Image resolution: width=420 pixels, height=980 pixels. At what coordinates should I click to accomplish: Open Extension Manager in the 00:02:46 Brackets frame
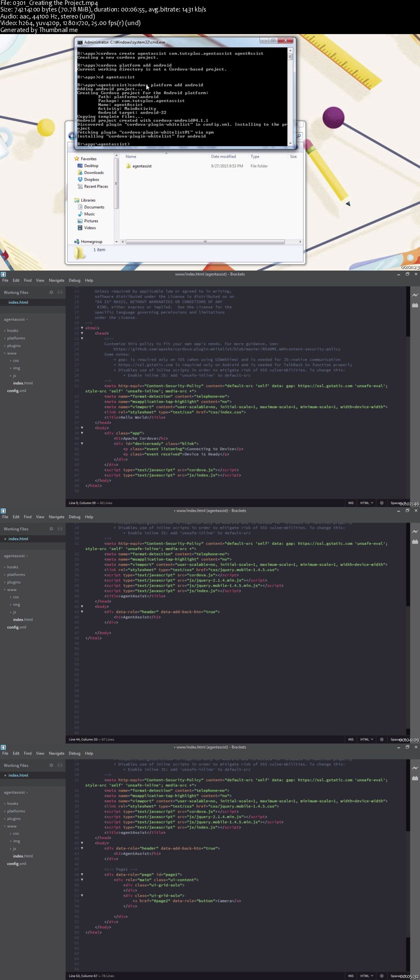[415, 305]
